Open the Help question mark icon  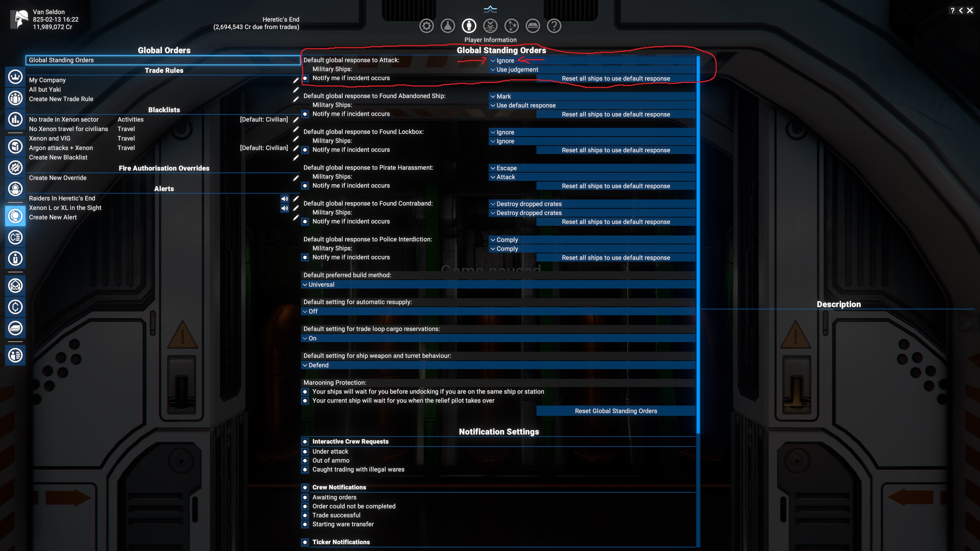(554, 26)
